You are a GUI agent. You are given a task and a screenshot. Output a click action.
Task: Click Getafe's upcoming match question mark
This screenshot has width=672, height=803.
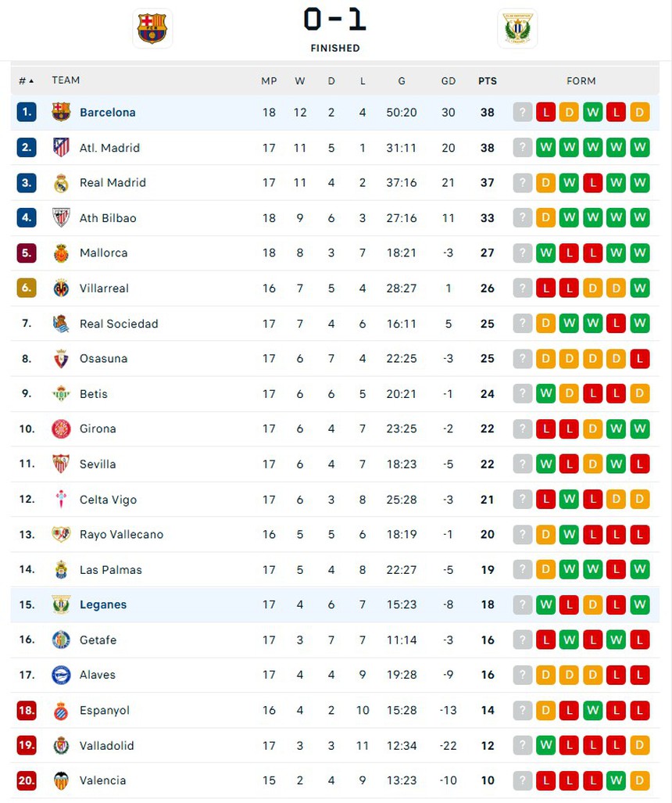pos(522,640)
